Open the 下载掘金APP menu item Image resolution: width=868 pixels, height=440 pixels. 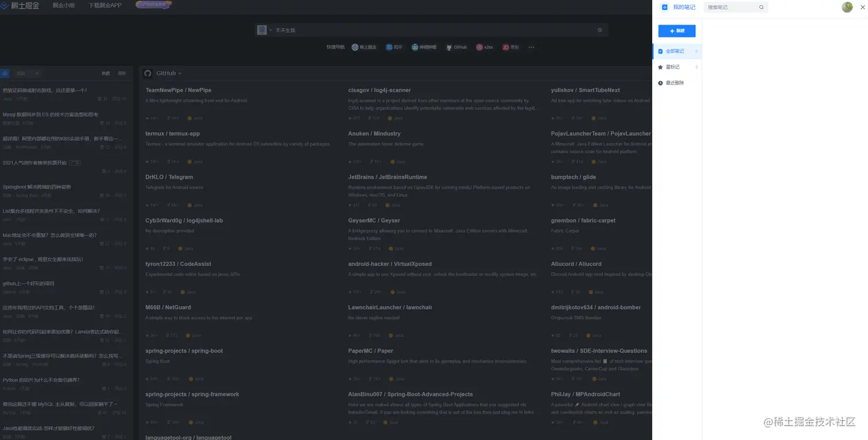click(x=105, y=5)
